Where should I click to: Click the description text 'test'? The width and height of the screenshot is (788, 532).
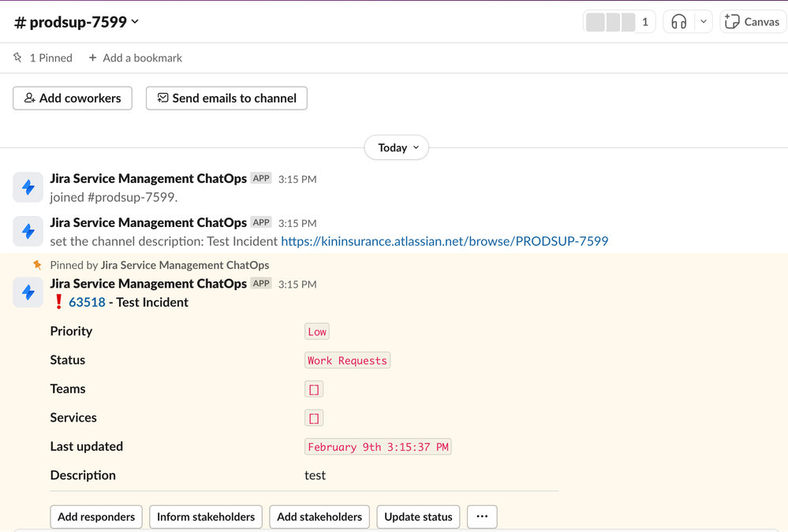tap(315, 475)
